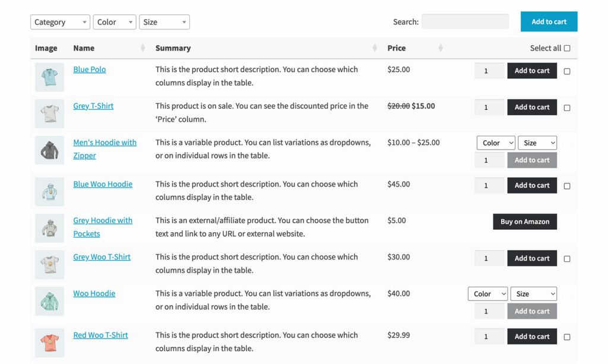
Task: Sort by the Price column arrows
Action: coord(441,48)
